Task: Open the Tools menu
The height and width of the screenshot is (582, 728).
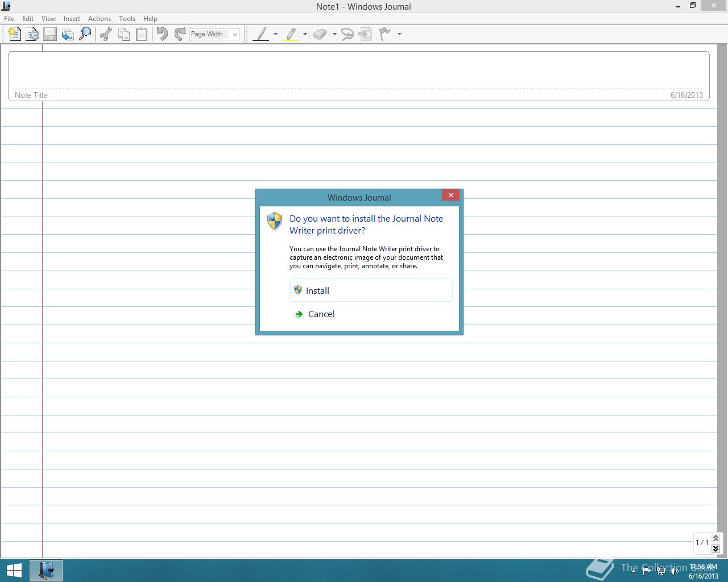Action: click(x=127, y=19)
